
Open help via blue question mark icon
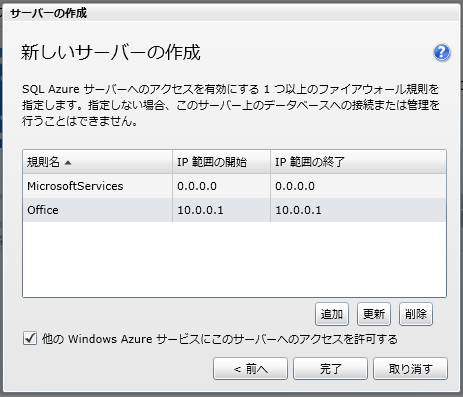point(442,52)
